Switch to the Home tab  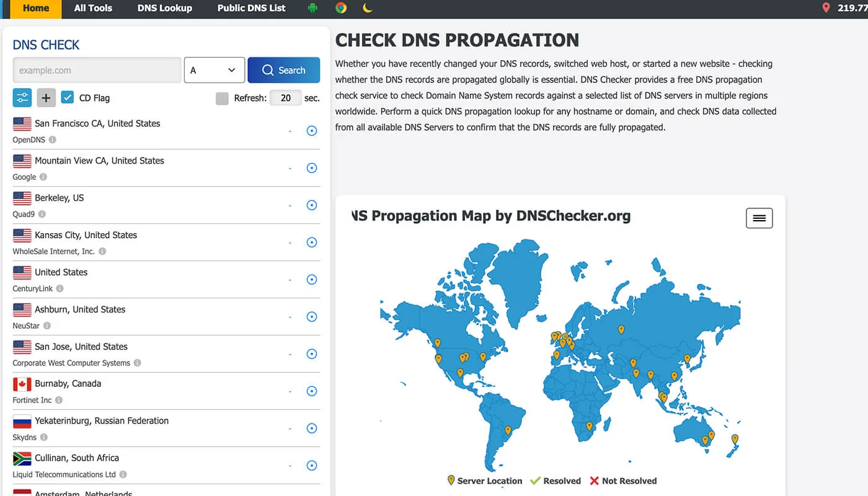36,8
